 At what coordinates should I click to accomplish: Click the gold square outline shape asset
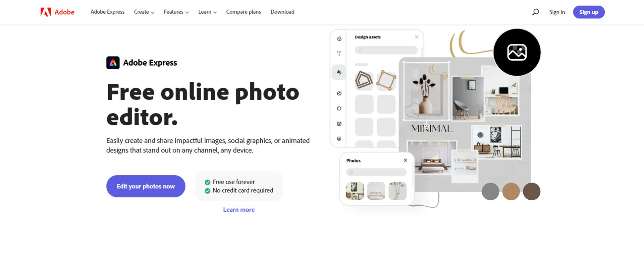click(386, 80)
